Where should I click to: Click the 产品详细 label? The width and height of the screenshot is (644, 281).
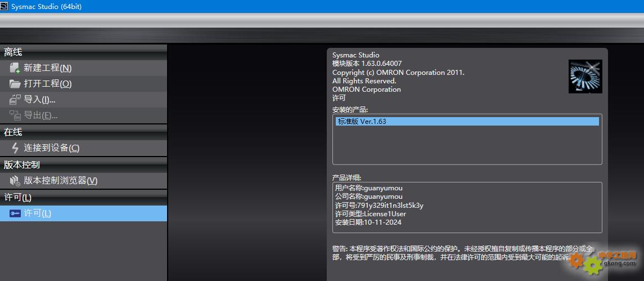coord(346,178)
